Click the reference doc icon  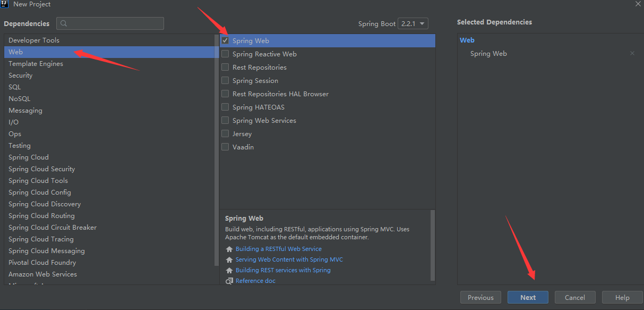pos(229,281)
